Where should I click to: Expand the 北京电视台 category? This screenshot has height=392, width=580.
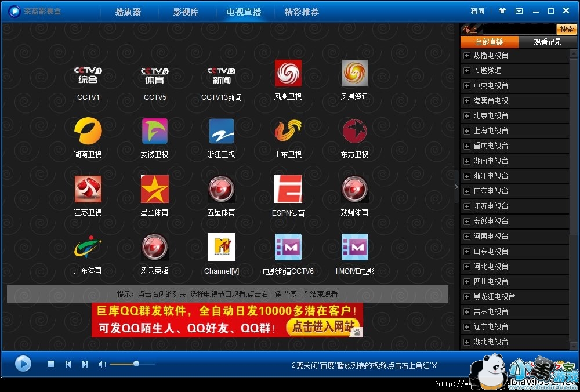pos(467,116)
